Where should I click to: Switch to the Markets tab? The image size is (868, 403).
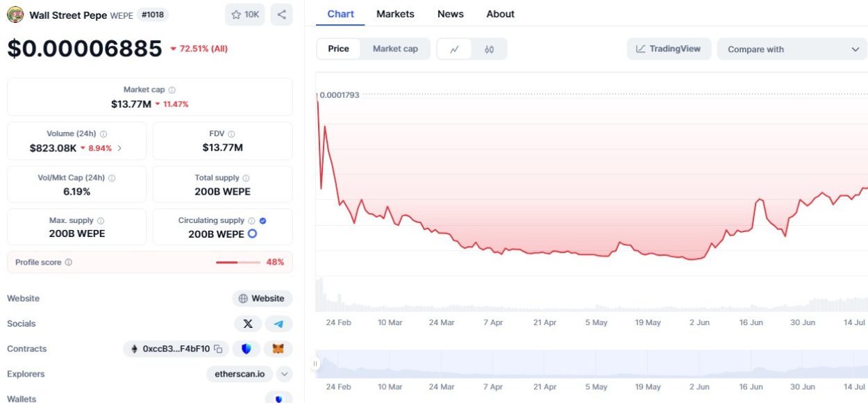[x=395, y=14]
